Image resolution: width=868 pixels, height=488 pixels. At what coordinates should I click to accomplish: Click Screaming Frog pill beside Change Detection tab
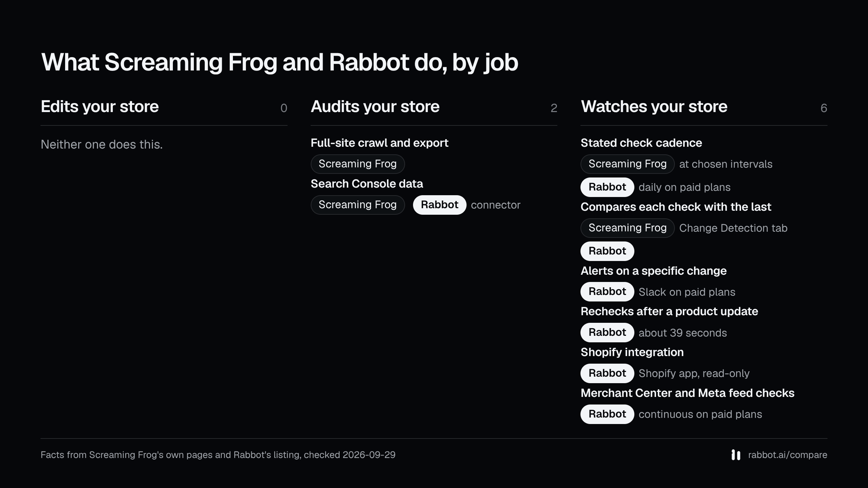pos(627,228)
